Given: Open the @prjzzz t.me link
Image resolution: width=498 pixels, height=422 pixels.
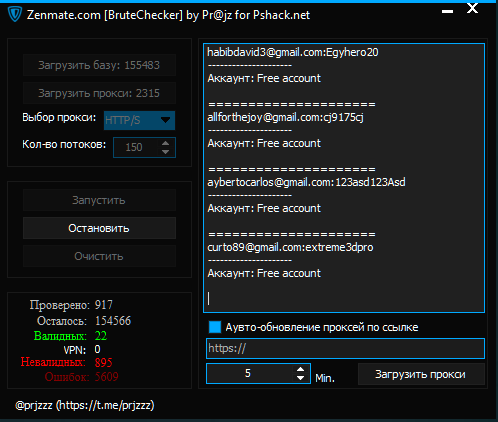Looking at the screenshot, I should 85,405.
